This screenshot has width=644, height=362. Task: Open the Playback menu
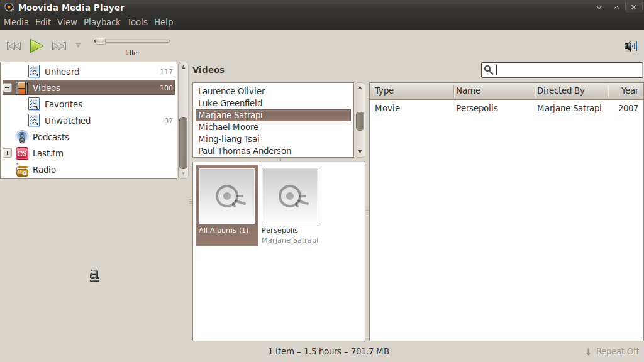coord(102,21)
